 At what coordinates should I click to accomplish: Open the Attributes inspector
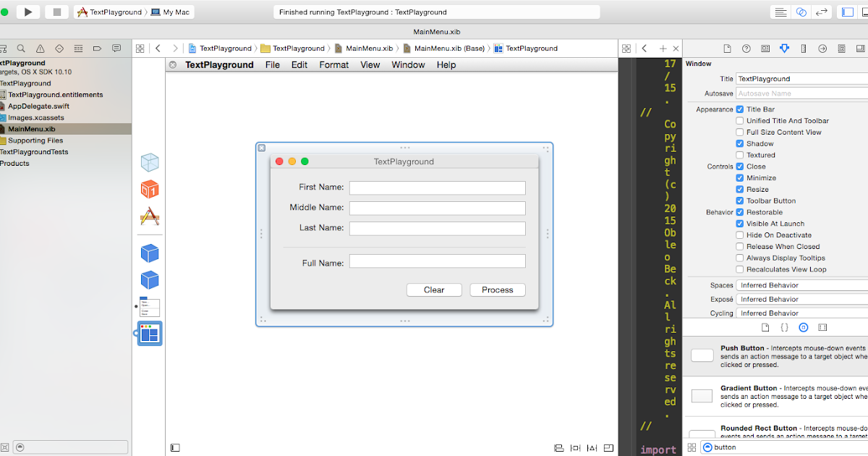(x=784, y=48)
